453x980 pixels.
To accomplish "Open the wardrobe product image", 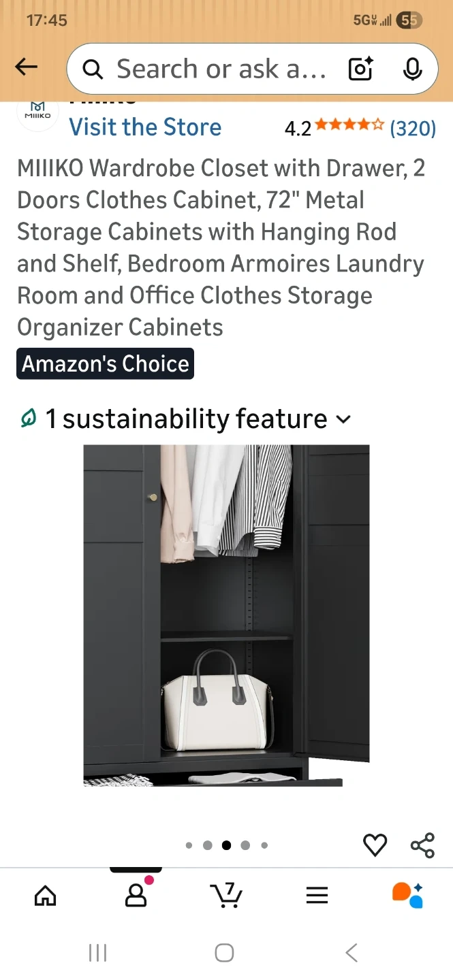I will point(226,616).
